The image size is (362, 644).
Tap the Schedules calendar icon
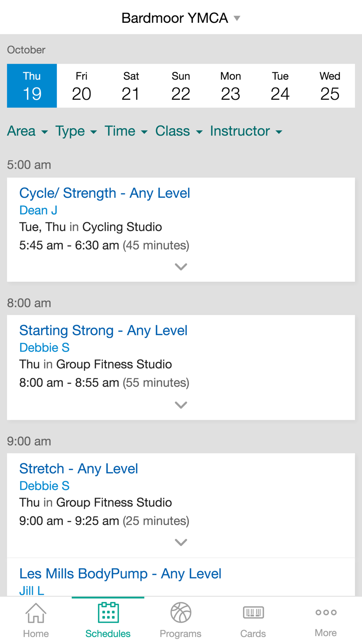click(108, 612)
